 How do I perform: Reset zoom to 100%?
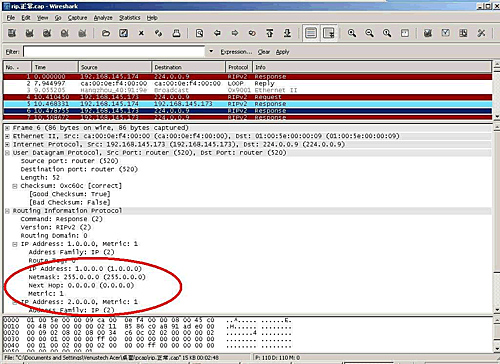pyautogui.click(x=387, y=33)
